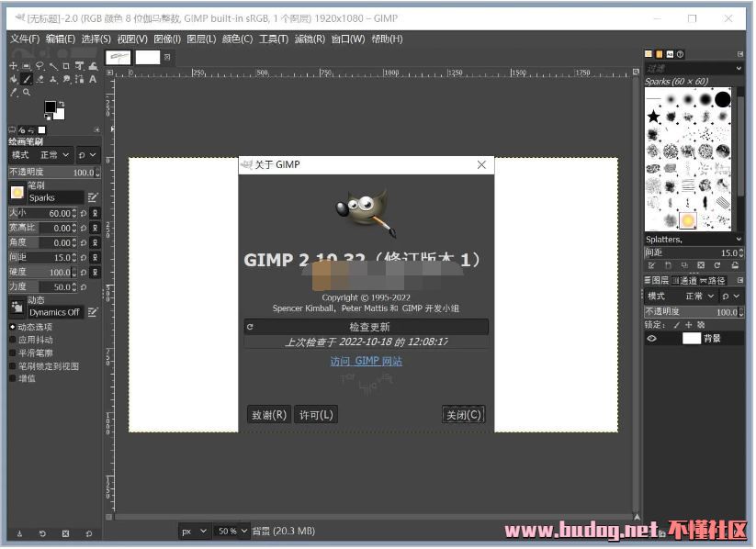Duplicate the selected brush
Screen dimensions: 756x549
(x=684, y=265)
